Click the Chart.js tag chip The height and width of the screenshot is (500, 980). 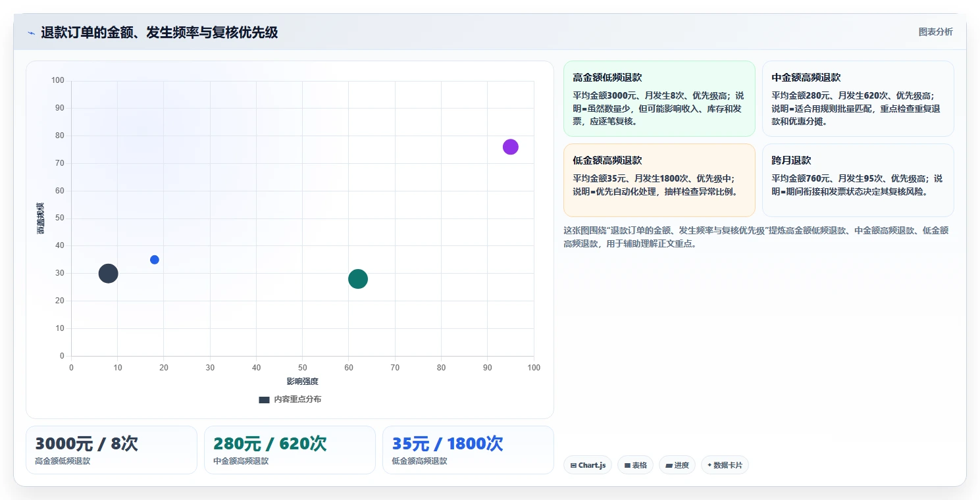(588, 465)
